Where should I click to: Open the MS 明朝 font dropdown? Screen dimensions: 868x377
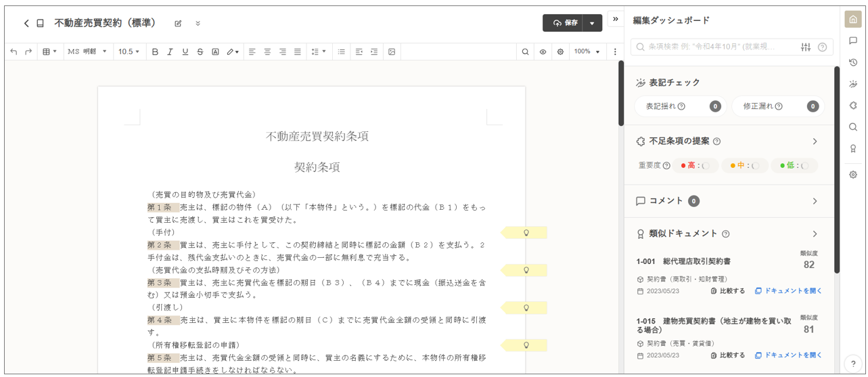tap(87, 51)
